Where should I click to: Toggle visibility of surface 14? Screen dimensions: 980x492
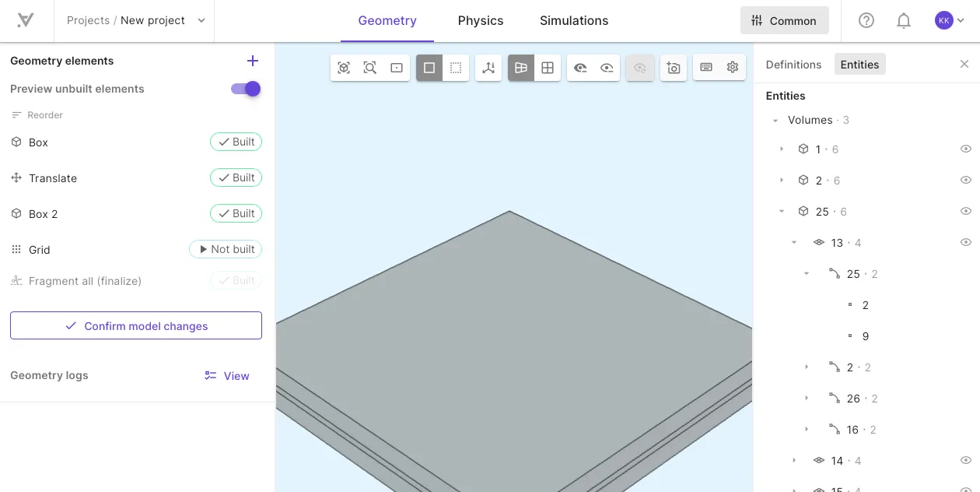[x=966, y=460]
